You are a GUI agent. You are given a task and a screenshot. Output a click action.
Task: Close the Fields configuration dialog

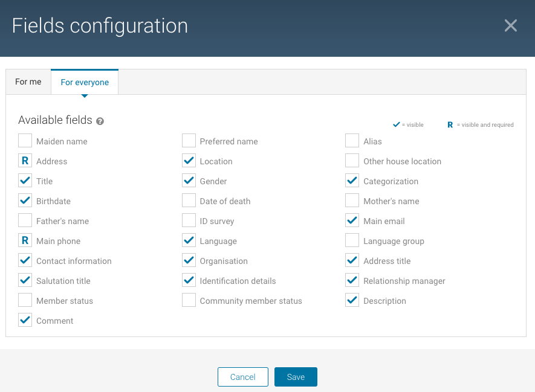tap(511, 25)
